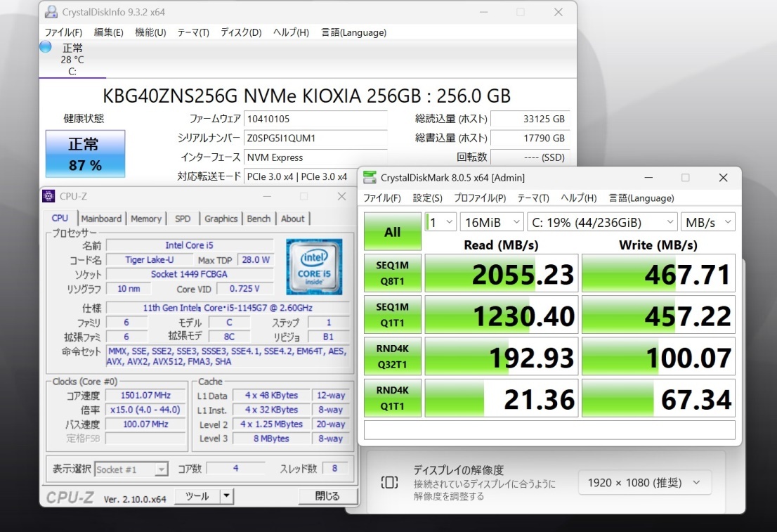Open テーマ(T) menu in CrystalDiskMark
The width and height of the screenshot is (777, 532).
coord(533,198)
